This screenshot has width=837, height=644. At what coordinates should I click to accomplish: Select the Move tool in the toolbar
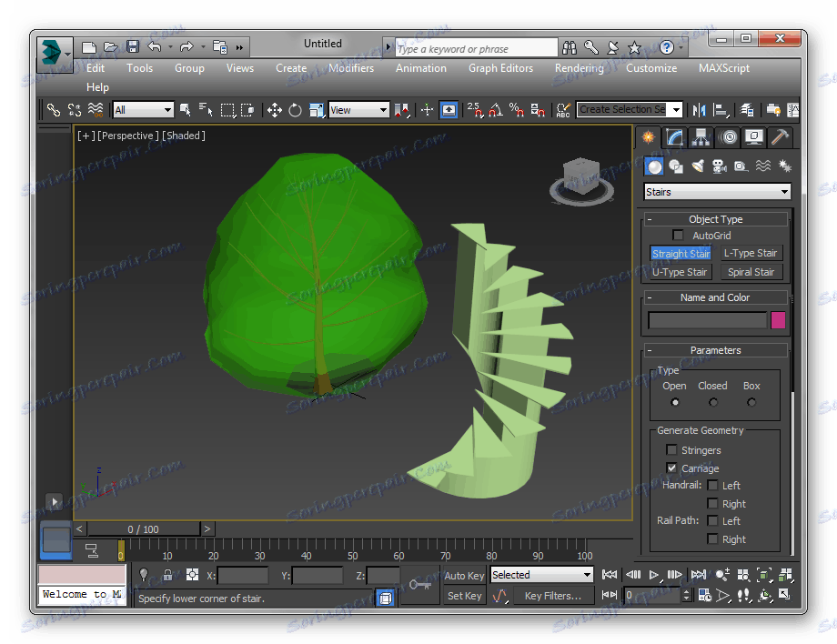(274, 110)
